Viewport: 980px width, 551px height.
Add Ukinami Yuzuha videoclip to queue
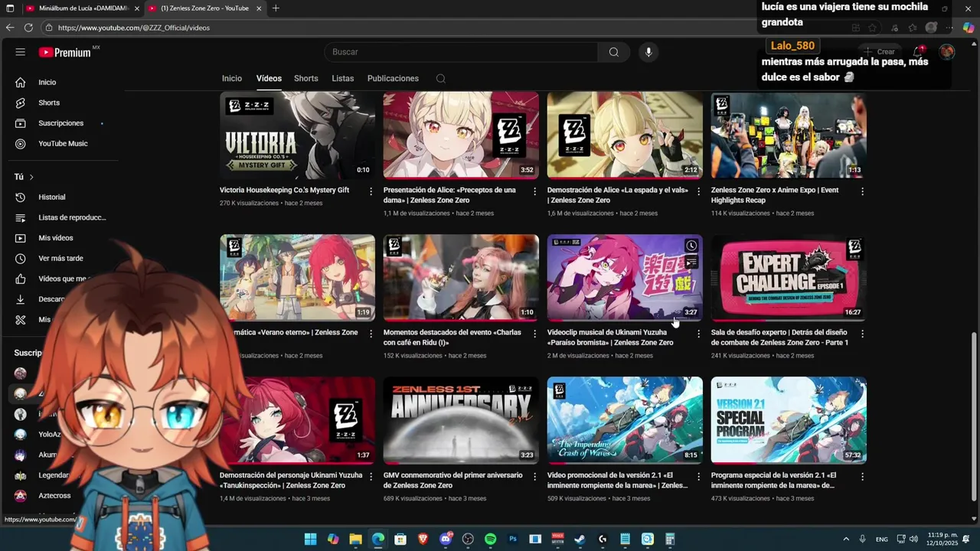click(691, 262)
